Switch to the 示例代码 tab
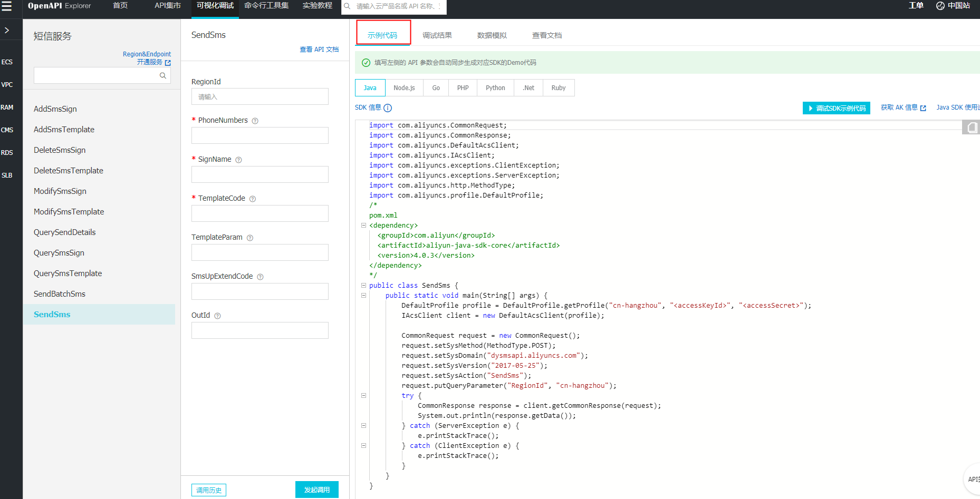The width and height of the screenshot is (980, 499). point(382,35)
